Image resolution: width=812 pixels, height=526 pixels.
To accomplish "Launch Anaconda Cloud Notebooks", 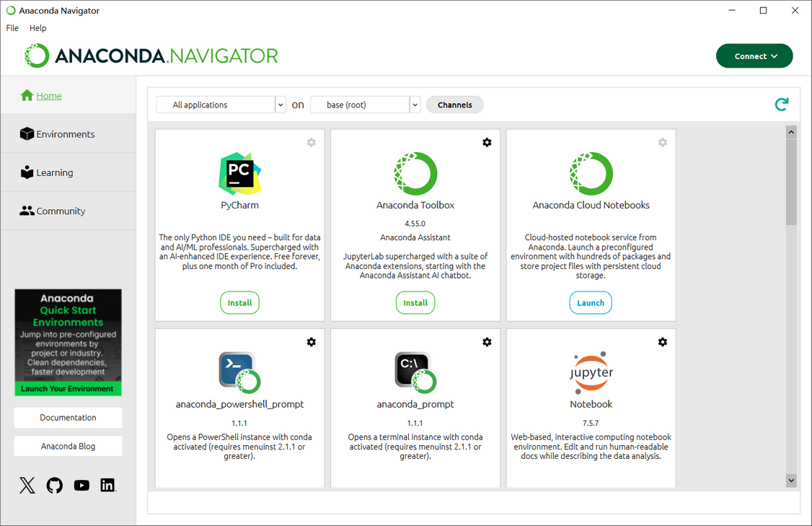I will click(591, 302).
